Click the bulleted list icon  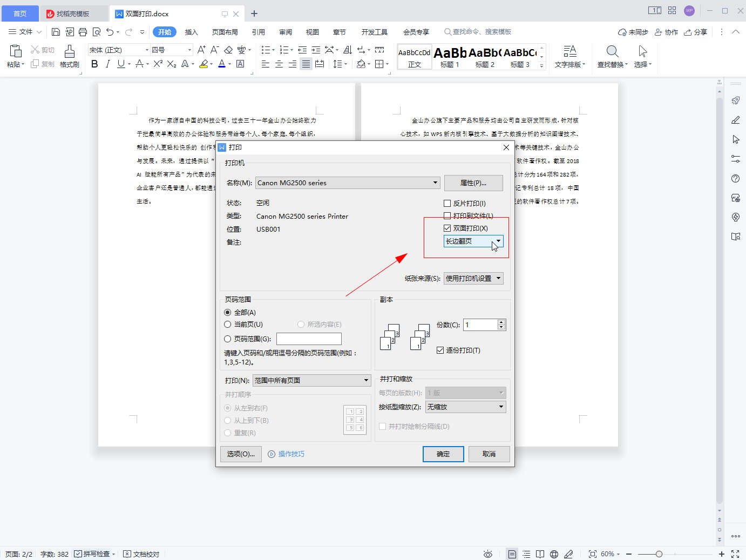point(265,50)
